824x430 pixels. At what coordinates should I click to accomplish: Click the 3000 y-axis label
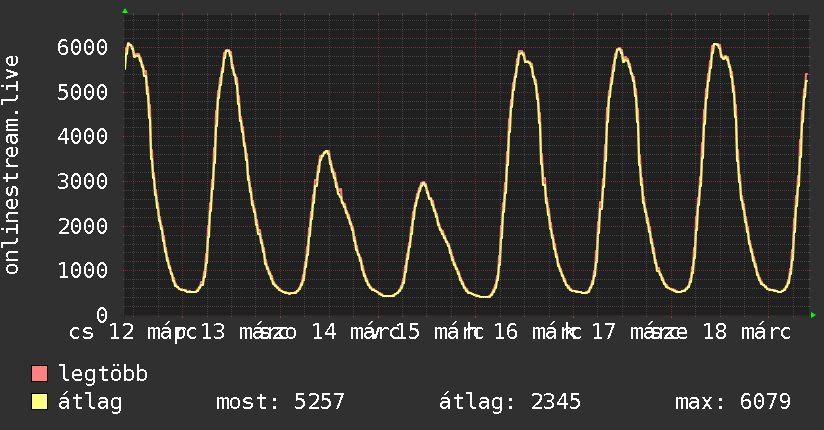(83, 181)
